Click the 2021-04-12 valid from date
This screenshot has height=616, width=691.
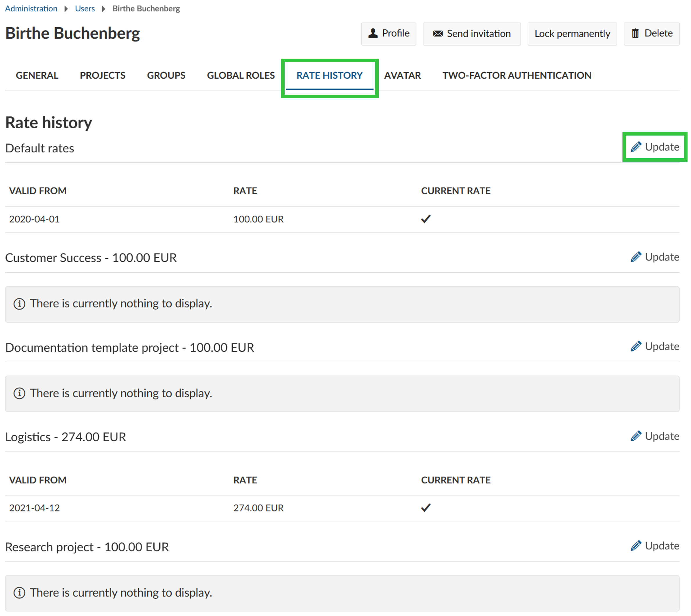pos(34,508)
